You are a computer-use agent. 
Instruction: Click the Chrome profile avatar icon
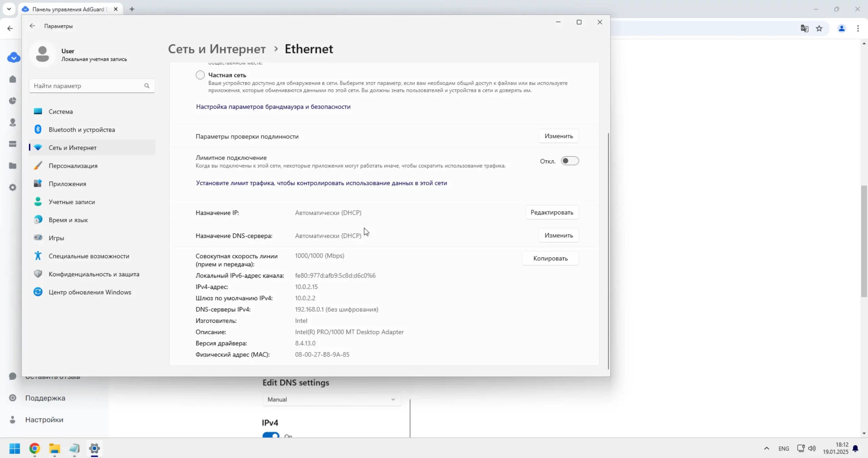(x=842, y=28)
